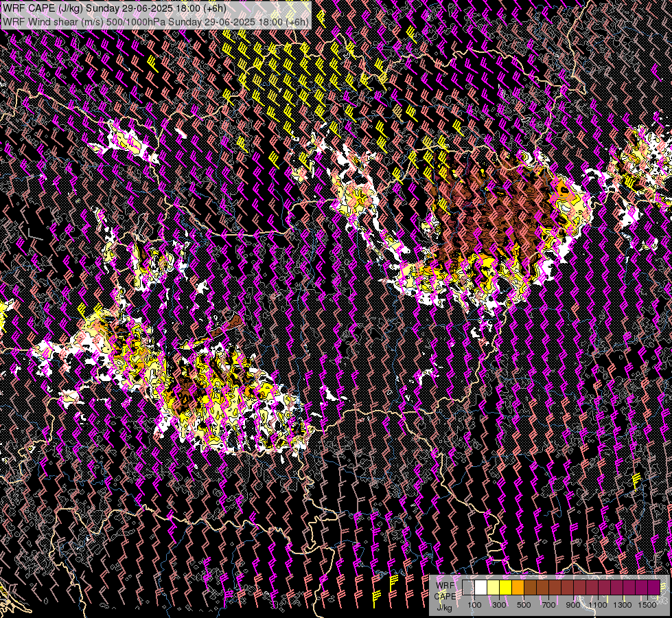Viewport: 672px width, 618px height.
Task: Click the bright yellow CAPE legend swatch
Action: 506,587
